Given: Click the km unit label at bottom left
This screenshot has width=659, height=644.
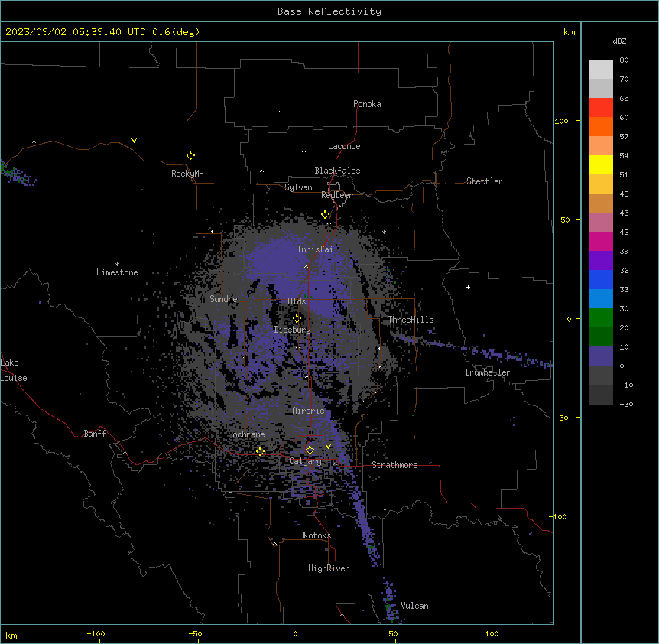Looking at the screenshot, I should (11, 635).
